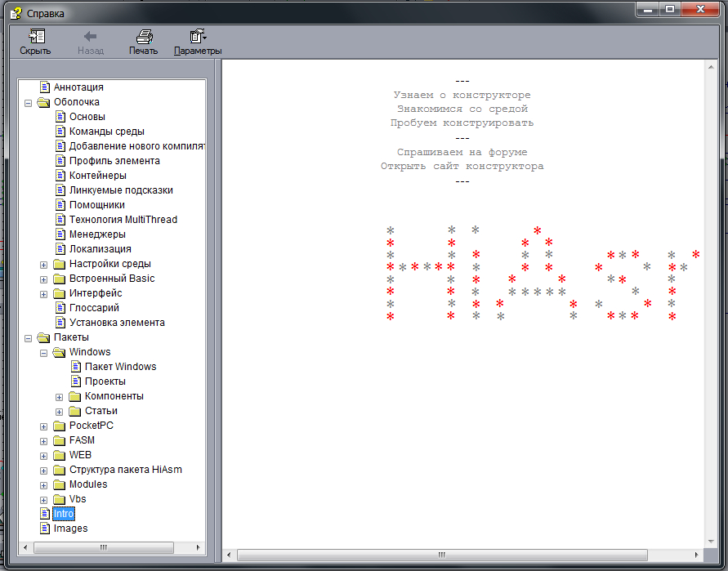Click the page icon beside Проекты
The image size is (728, 571).
pyautogui.click(x=76, y=381)
